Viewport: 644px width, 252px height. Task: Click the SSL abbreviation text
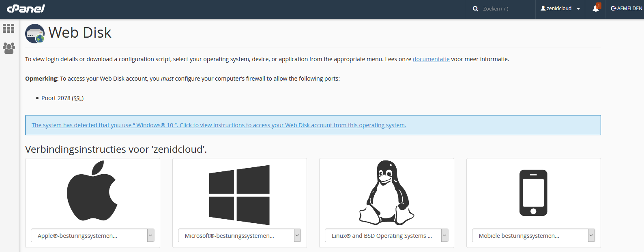(x=78, y=98)
